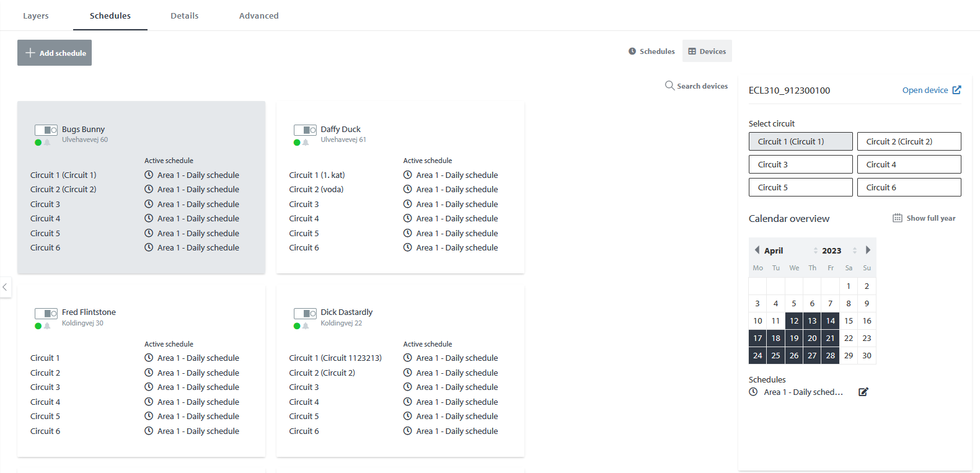Viewport: 980px width, 473px height.
Task: Click the external link icon next to Open device
Action: click(x=956, y=90)
